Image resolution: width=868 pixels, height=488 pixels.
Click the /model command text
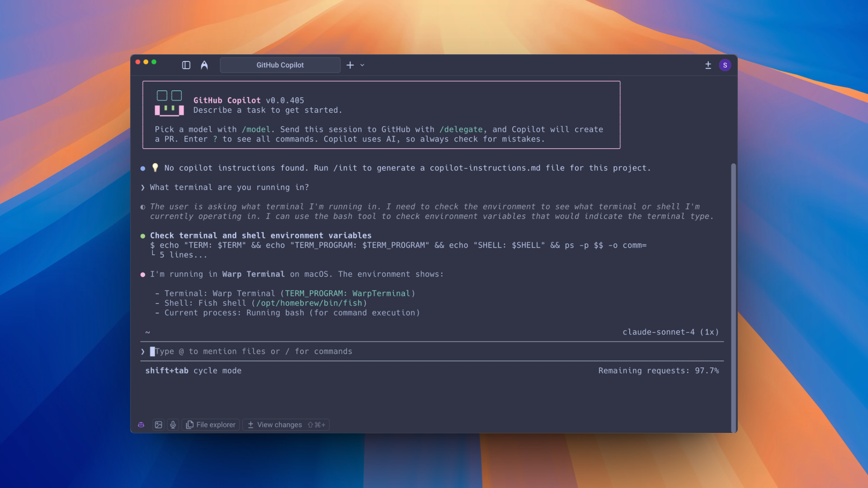pyautogui.click(x=255, y=130)
